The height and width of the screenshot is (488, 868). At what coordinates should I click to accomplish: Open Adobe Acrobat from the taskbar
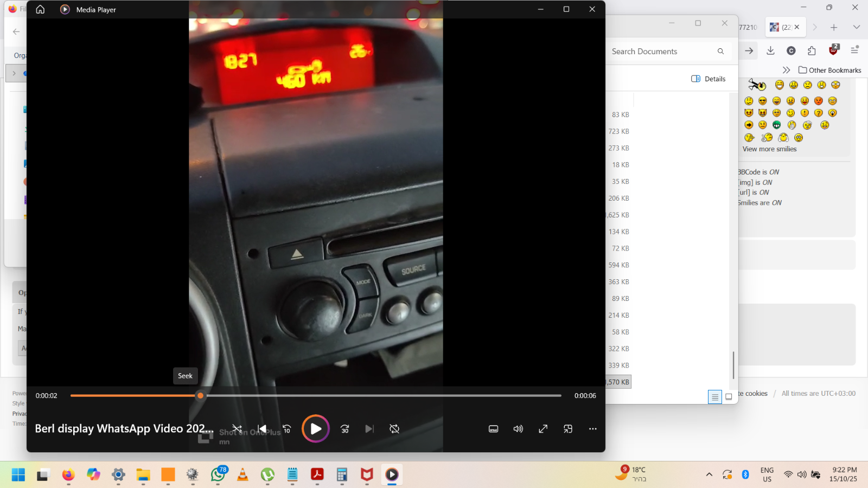[x=317, y=475]
